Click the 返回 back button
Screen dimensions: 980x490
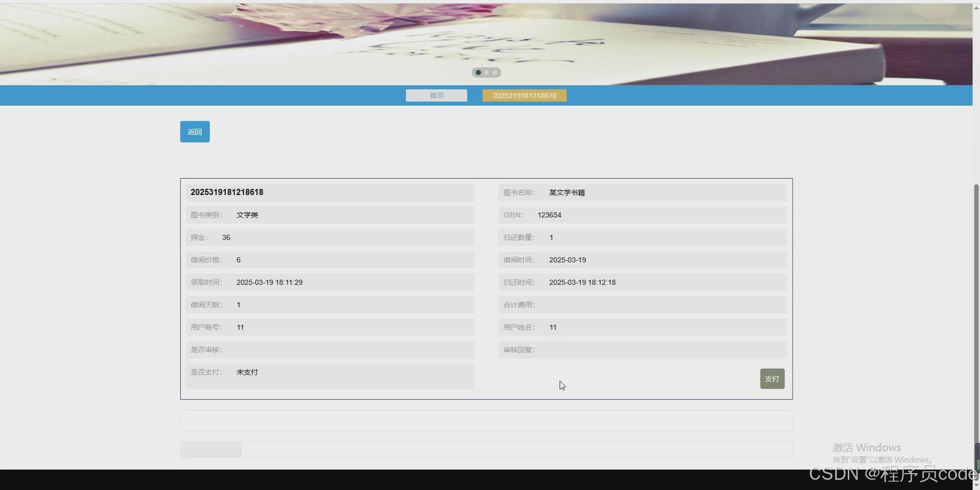194,132
